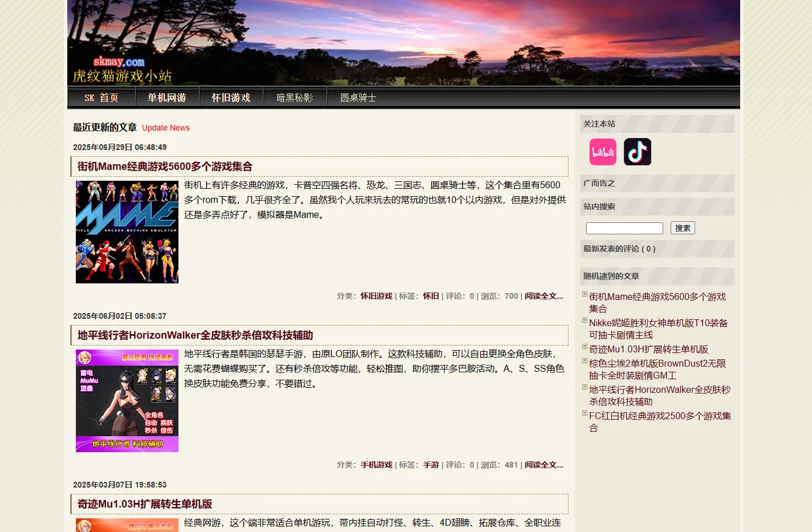The image size is (812, 532).
Task: Click the 奇迹Mu article thumbnail
Action: coord(127,525)
